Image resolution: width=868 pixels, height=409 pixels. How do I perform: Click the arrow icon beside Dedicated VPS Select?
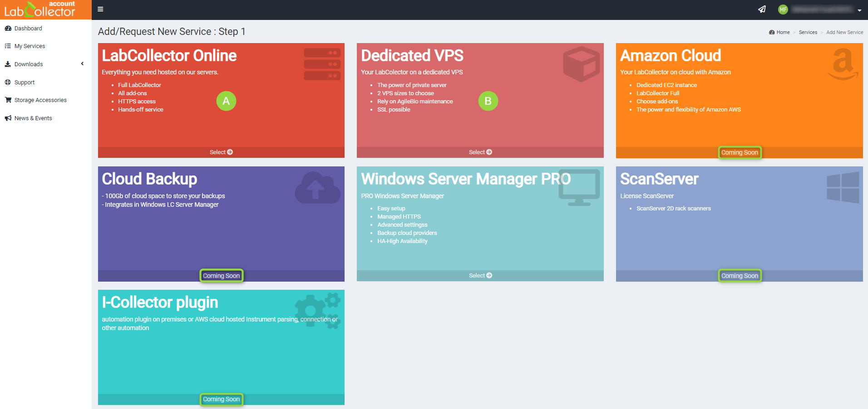point(489,152)
